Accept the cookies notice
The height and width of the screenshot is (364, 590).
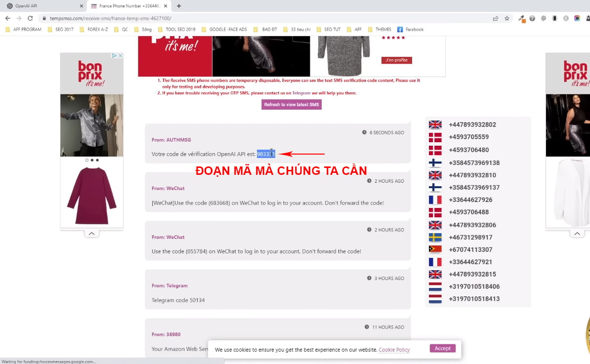tap(442, 348)
